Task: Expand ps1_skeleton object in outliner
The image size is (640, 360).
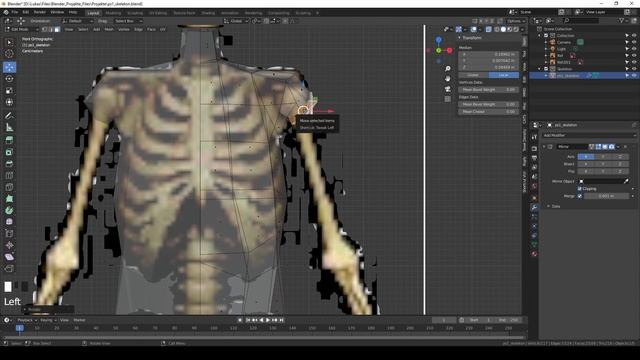Action: (546, 76)
